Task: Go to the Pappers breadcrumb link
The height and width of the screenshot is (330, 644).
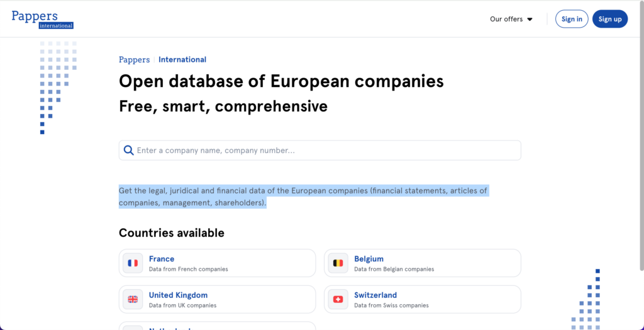Action: [134, 60]
